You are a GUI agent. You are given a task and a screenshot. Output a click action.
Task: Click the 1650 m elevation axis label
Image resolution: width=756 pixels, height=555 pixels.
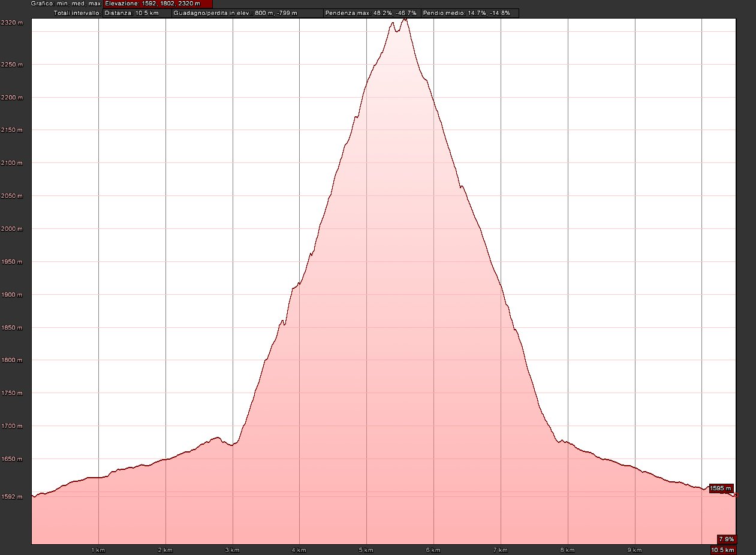click(12, 459)
